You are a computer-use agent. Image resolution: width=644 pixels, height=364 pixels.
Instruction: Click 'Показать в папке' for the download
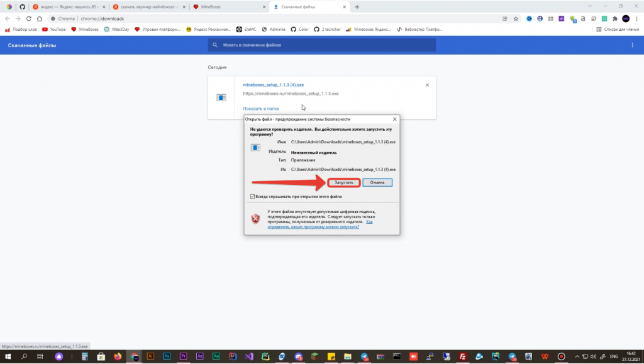tap(261, 109)
